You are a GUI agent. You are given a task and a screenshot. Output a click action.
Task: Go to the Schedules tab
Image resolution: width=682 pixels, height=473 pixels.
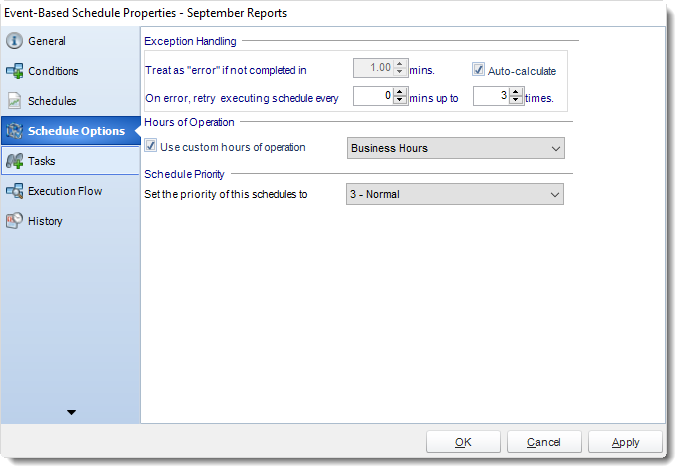pos(70,101)
